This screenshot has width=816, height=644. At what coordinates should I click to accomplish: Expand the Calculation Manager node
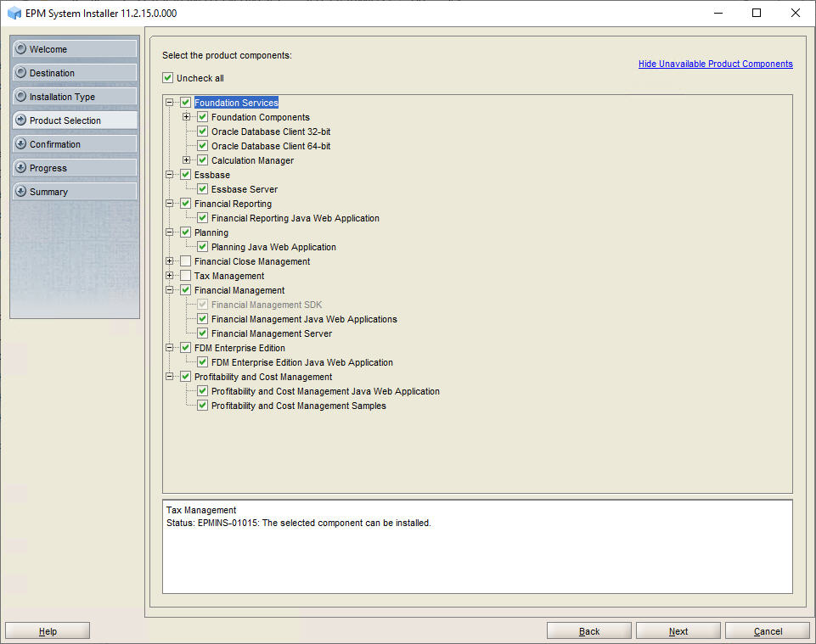point(186,160)
